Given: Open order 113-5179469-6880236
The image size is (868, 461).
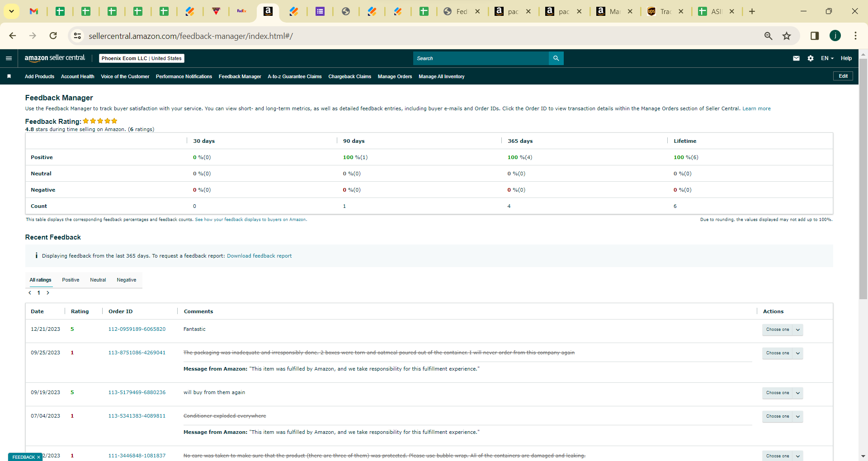Looking at the screenshot, I should [x=137, y=392].
